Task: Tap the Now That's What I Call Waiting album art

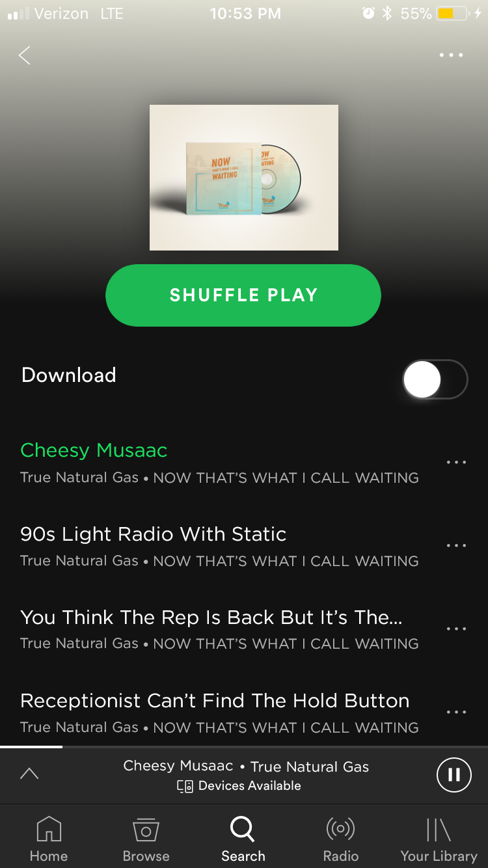Action: point(244,178)
